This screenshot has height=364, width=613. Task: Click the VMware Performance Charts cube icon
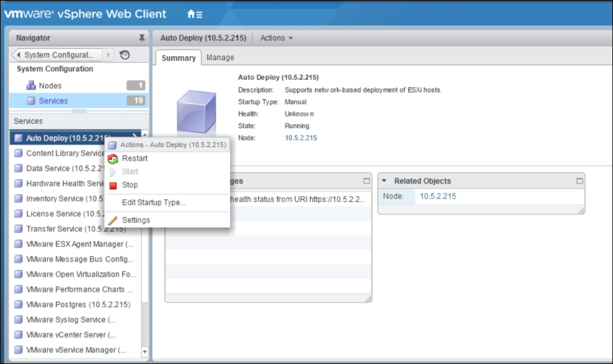pyautogui.click(x=18, y=289)
